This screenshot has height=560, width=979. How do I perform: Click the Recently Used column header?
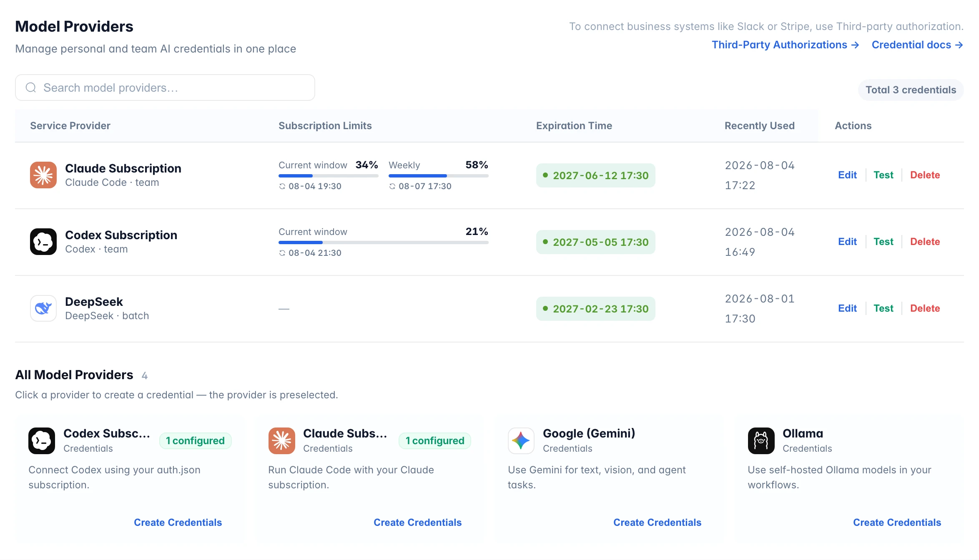coord(760,126)
